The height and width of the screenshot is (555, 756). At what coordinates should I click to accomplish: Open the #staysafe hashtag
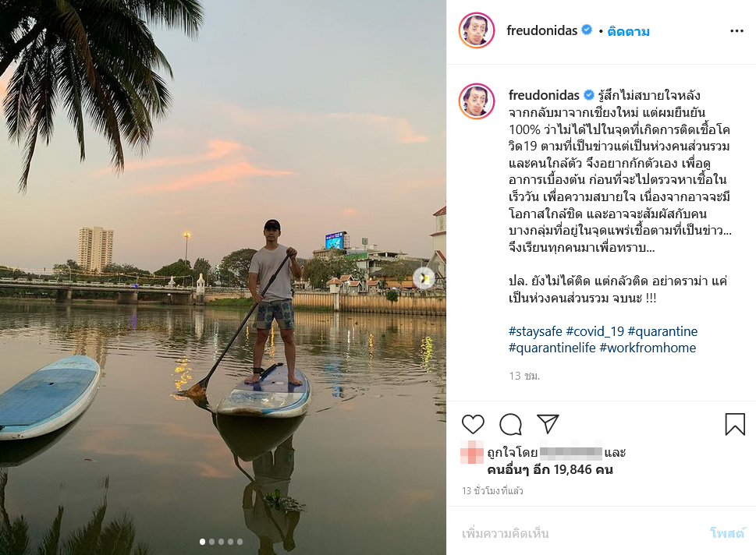point(535,332)
